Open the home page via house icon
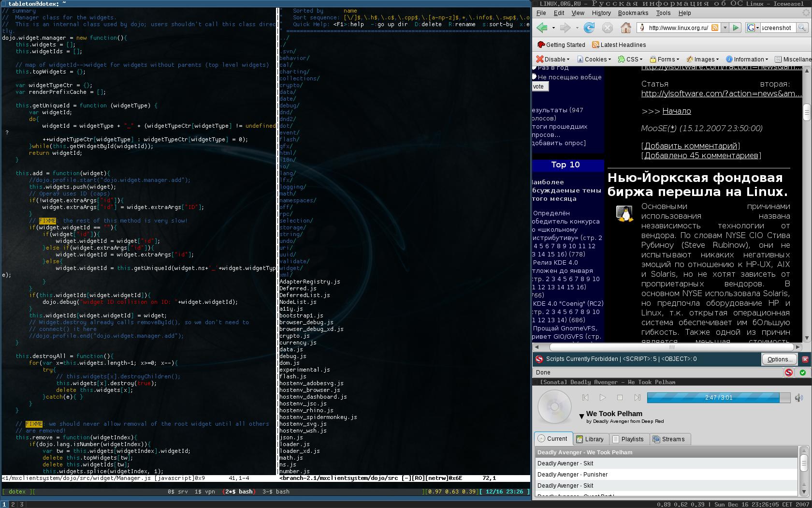Viewport: 812px width, 508px height. (x=626, y=28)
